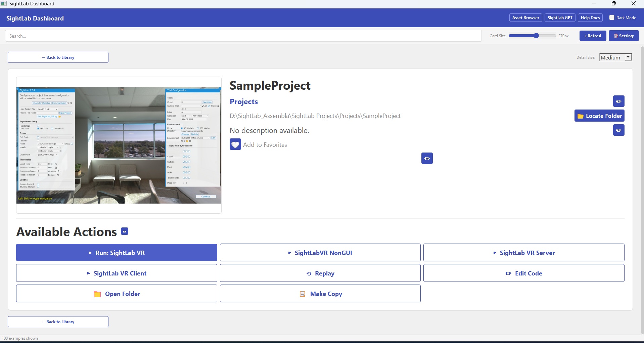Click Edit Code action button
Viewport: 644px width, 343px height.
click(x=523, y=273)
